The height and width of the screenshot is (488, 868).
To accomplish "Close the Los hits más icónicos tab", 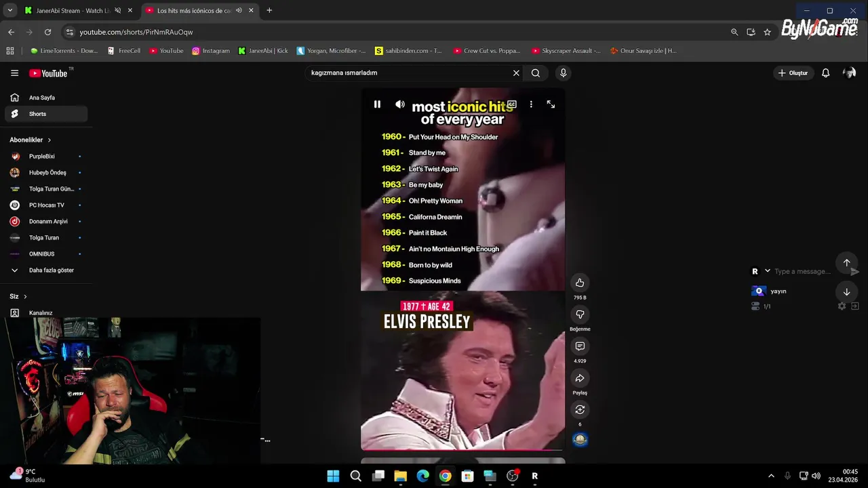I will (252, 11).
